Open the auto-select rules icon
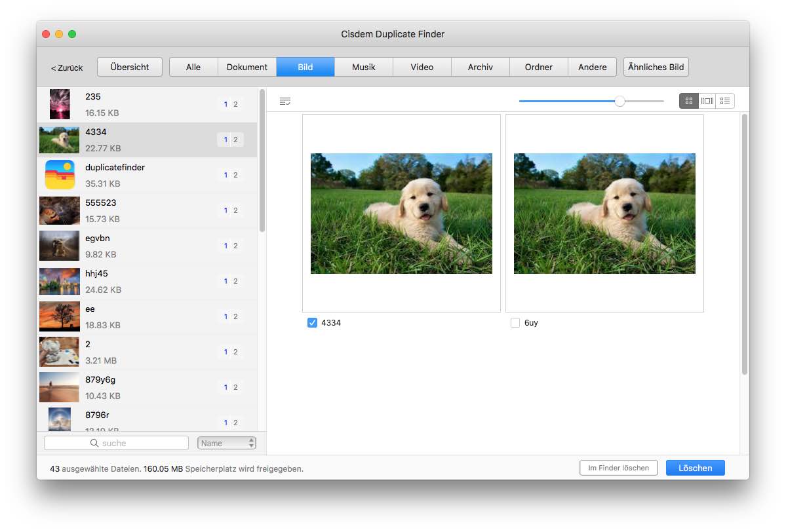The width and height of the screenshot is (786, 532). click(x=285, y=101)
